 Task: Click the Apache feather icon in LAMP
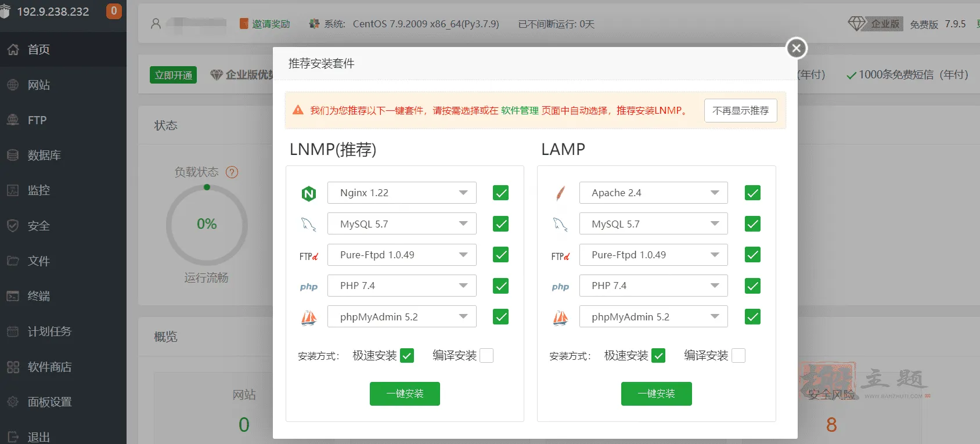click(560, 193)
